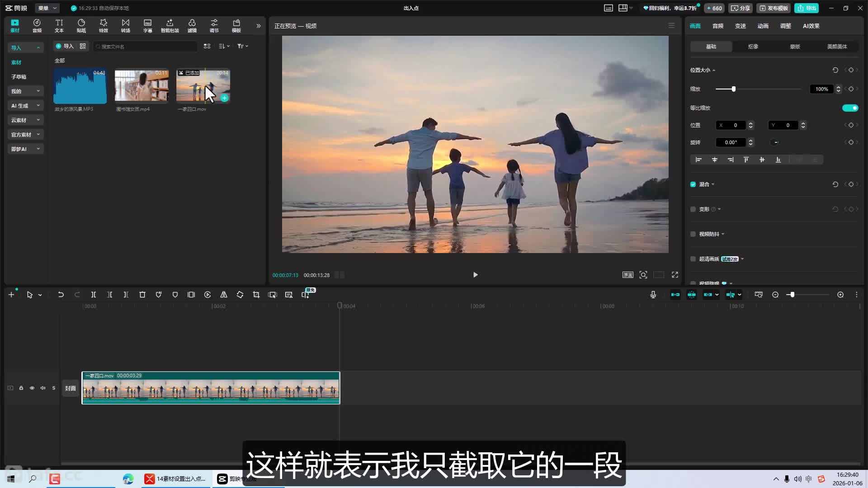Image resolution: width=868 pixels, height=488 pixels.
Task: Select the crop tool in timeline toolbar
Action: 256,295
